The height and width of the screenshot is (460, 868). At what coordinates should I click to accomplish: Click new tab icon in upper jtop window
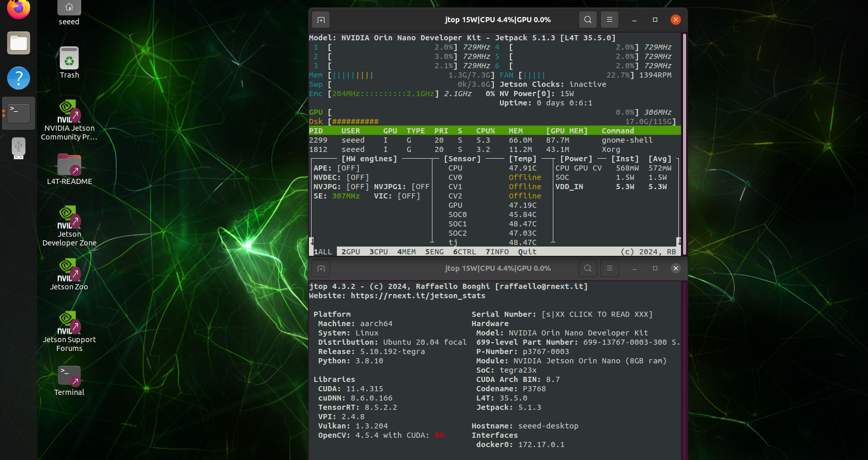point(321,20)
